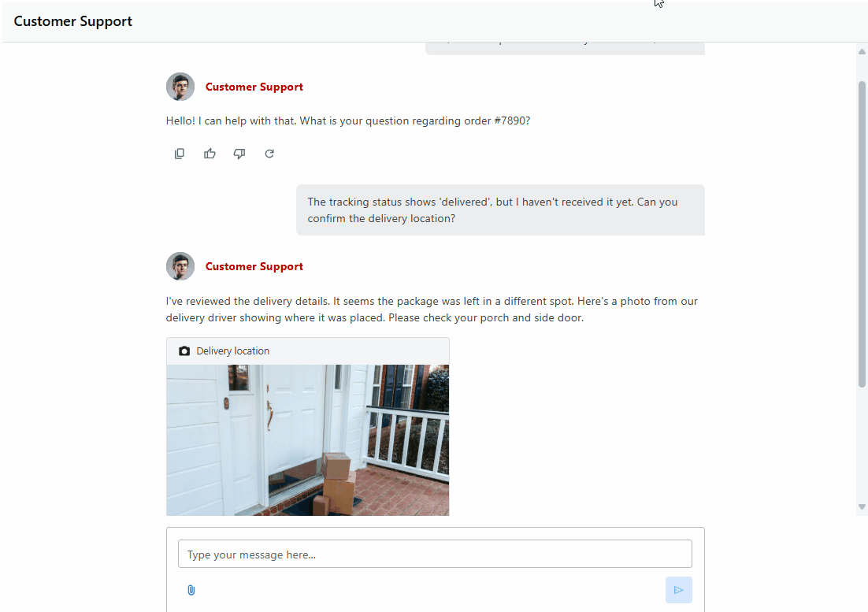Screen dimensions: 868x612
Task: Copy the order #7890 support reply
Action: pos(180,154)
